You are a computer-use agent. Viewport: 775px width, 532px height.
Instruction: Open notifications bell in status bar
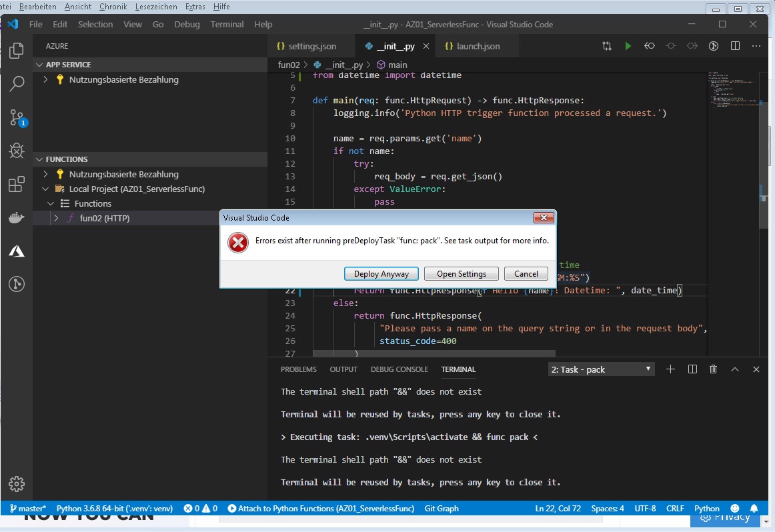coord(754,508)
